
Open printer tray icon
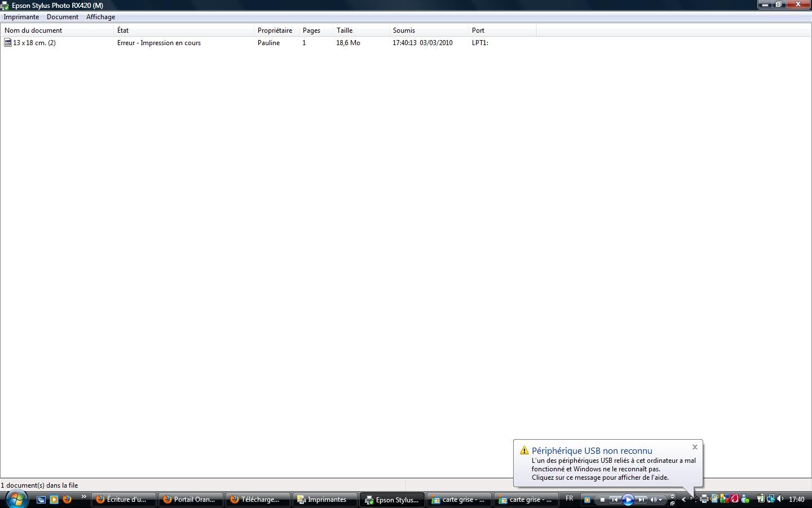tap(704, 499)
